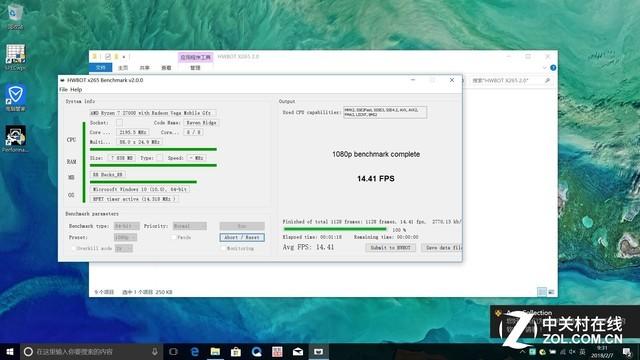Click the Raven Ridge code name field
Image resolution: width=640 pixels, height=360 pixels.
201,122
